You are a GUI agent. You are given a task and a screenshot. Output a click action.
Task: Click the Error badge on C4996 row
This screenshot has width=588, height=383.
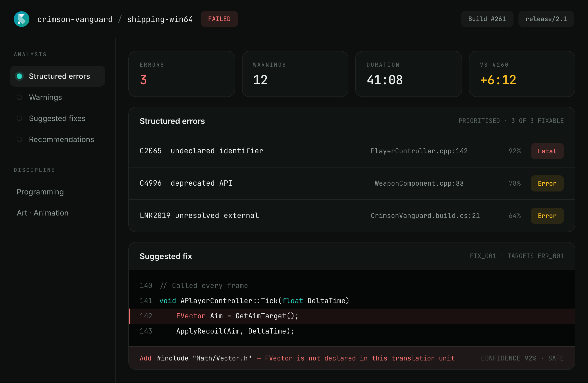[x=547, y=183]
